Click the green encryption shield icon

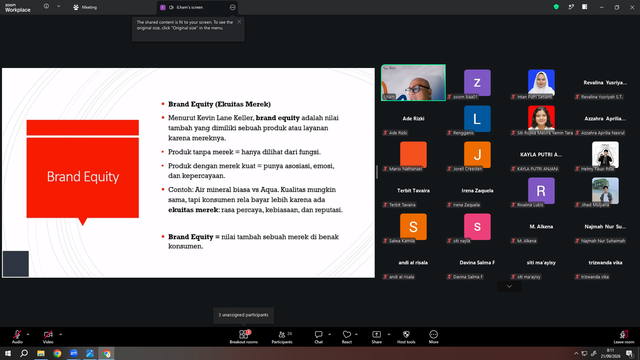(556, 7)
